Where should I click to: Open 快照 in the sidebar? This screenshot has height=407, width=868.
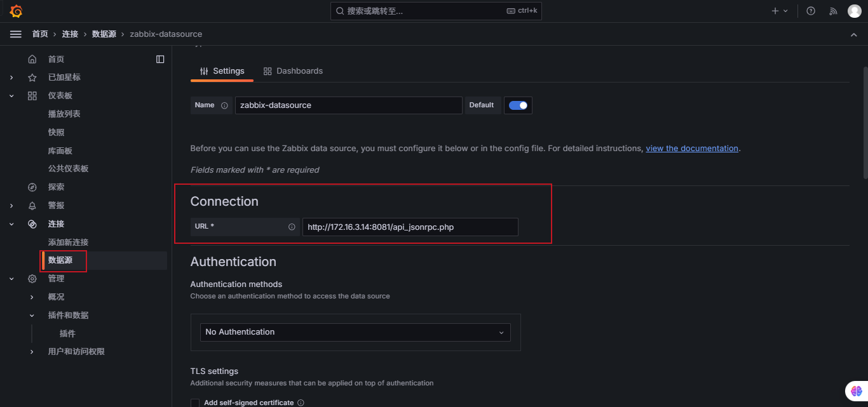click(x=56, y=133)
